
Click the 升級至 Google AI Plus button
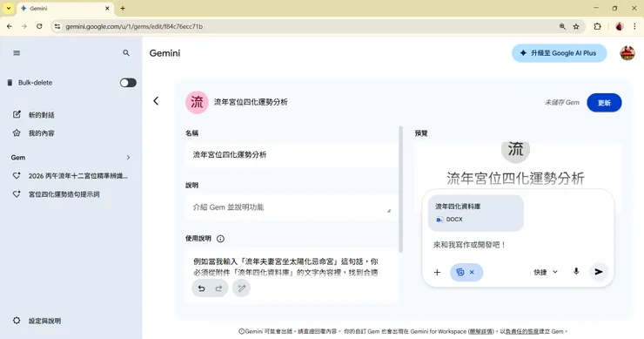pos(559,53)
